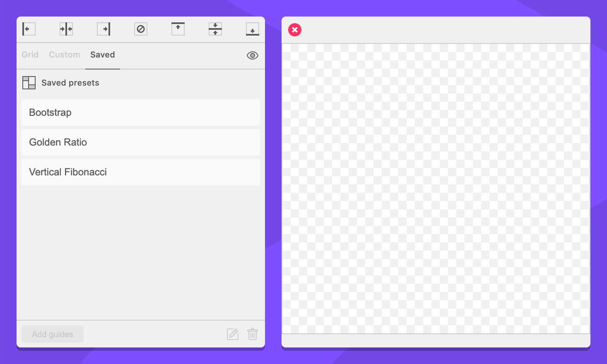Edit the selected preset with the pencil icon
This screenshot has height=364, width=607.
point(233,334)
